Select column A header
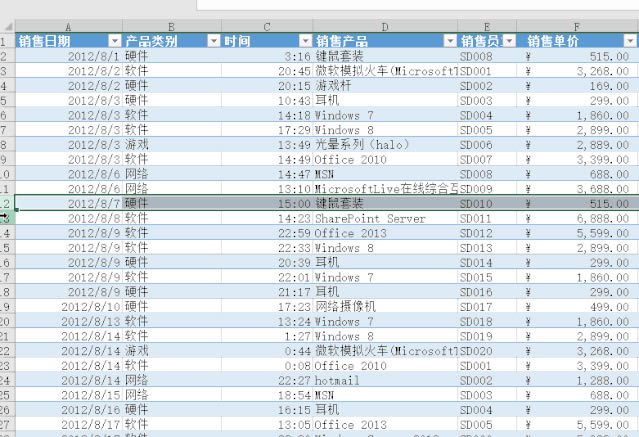Image resolution: width=639 pixels, height=437 pixels. (68, 27)
